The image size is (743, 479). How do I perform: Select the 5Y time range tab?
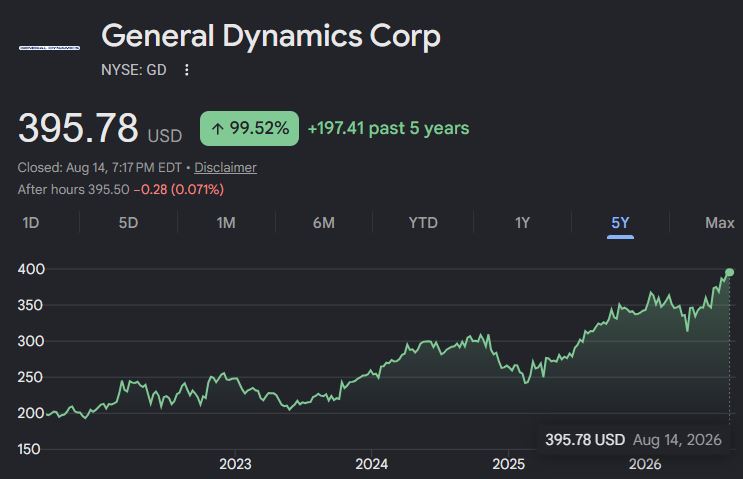click(620, 223)
